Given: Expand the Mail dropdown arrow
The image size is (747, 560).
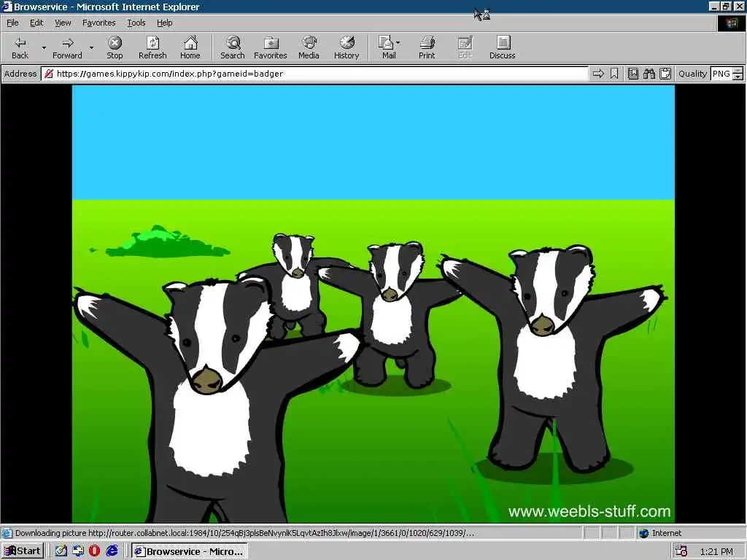Looking at the screenshot, I should pos(398,43).
